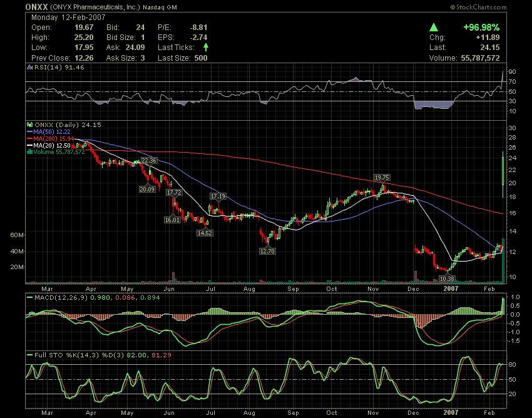Click the MACD value 0.980

tap(100, 298)
